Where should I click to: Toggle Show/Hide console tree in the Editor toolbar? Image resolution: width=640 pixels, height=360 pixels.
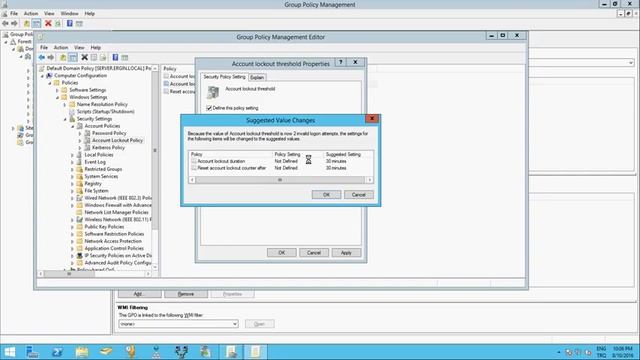[73, 58]
